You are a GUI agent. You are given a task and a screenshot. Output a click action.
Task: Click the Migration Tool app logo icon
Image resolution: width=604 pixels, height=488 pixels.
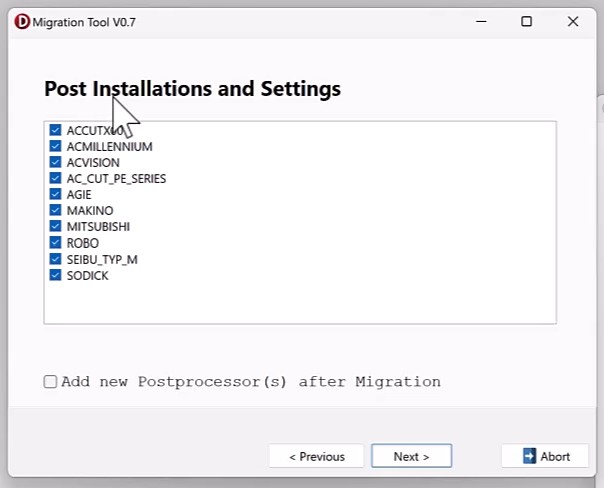click(22, 22)
